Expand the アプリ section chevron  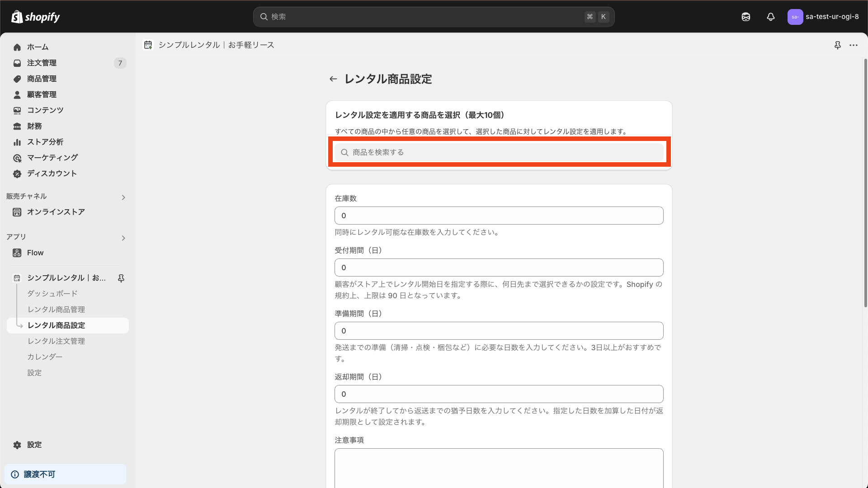(123, 238)
